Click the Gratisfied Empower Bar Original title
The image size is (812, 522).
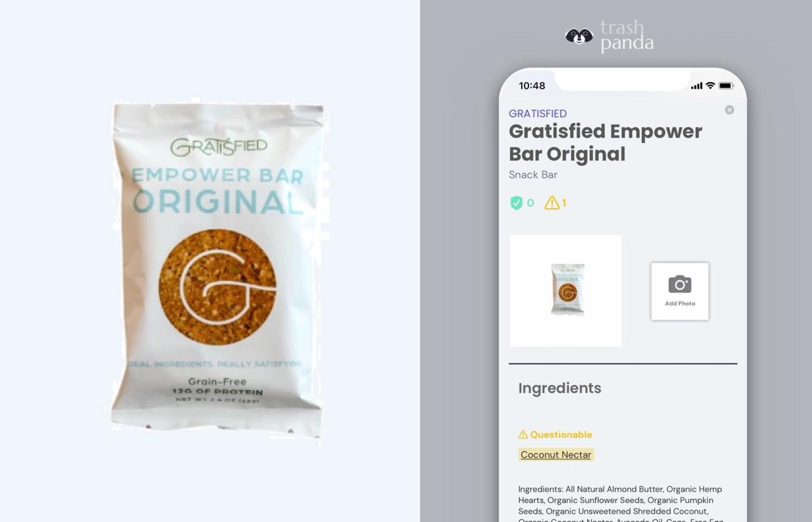coord(605,142)
